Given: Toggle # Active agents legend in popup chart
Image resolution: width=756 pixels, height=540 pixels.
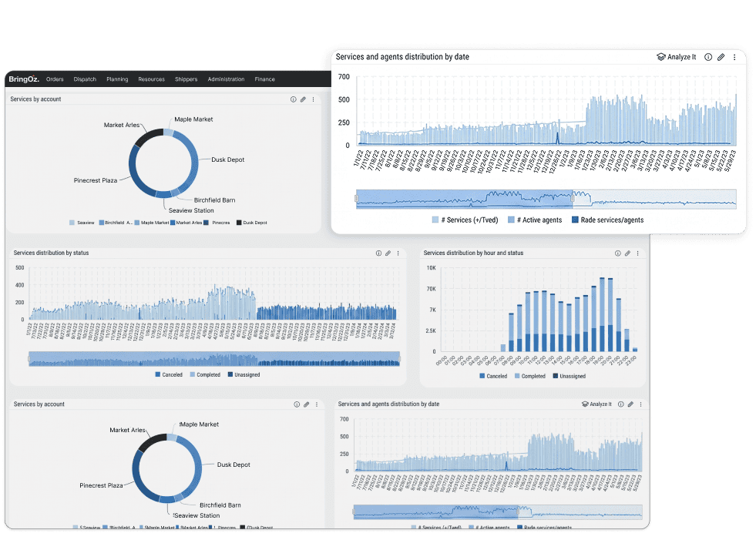Looking at the screenshot, I should tap(535, 220).
